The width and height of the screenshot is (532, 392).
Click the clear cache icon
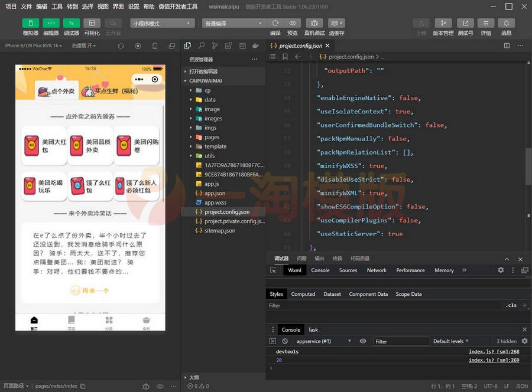point(336,23)
